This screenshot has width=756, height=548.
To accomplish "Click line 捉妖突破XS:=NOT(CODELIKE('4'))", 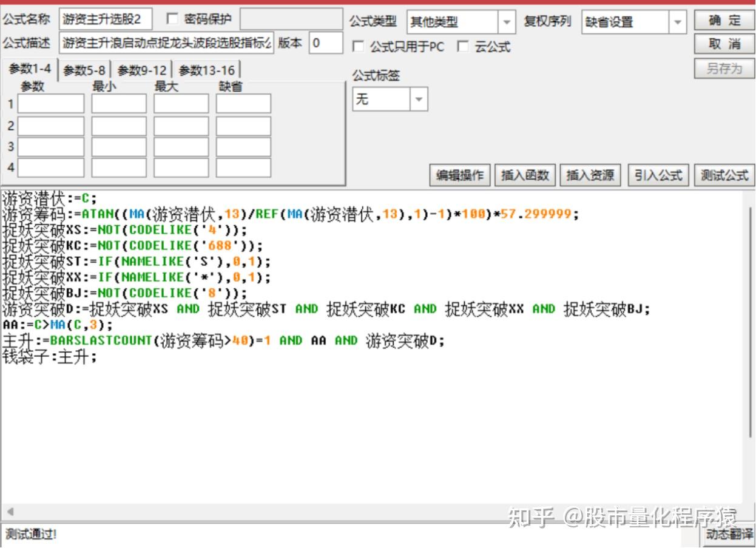I will (x=125, y=230).
